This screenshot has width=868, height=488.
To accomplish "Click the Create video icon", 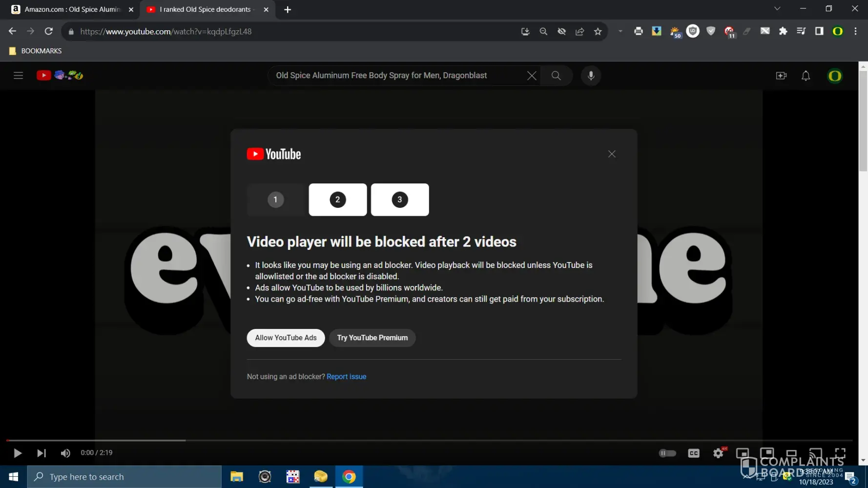I will (781, 76).
